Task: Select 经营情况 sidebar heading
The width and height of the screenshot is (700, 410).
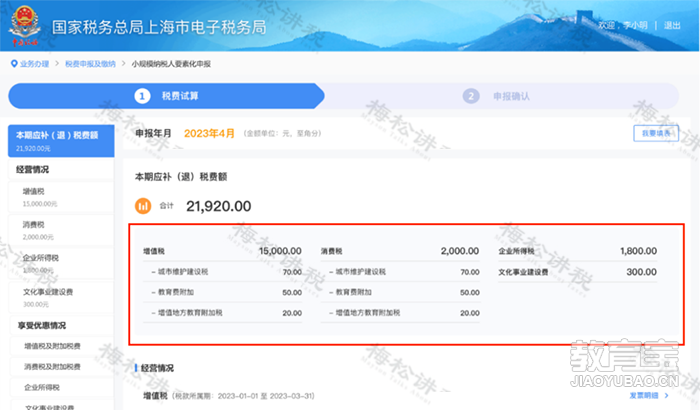Action: [x=61, y=170]
